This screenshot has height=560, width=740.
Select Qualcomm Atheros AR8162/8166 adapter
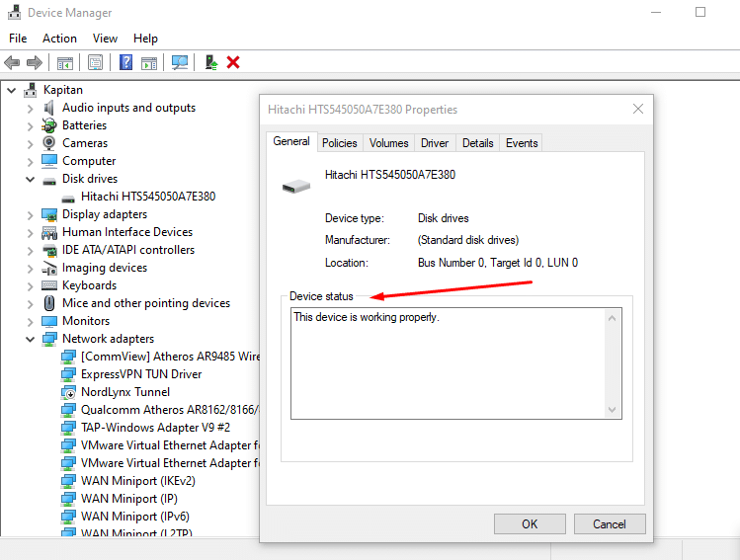coord(170,410)
